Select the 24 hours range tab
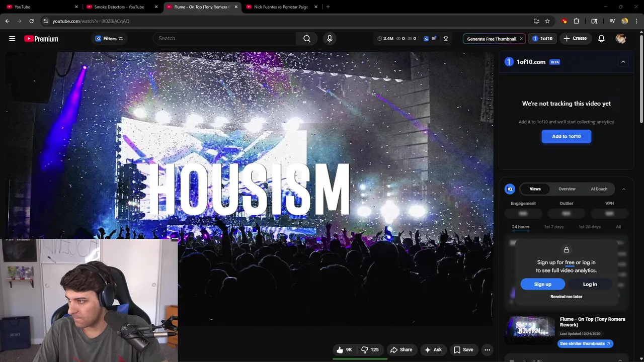The height and width of the screenshot is (362, 644). tap(520, 227)
